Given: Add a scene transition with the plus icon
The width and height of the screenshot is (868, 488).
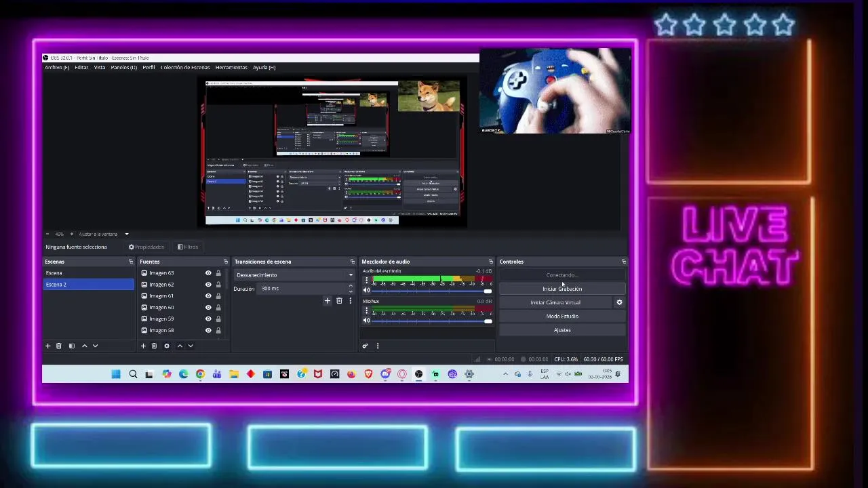Looking at the screenshot, I should pyautogui.click(x=328, y=301).
